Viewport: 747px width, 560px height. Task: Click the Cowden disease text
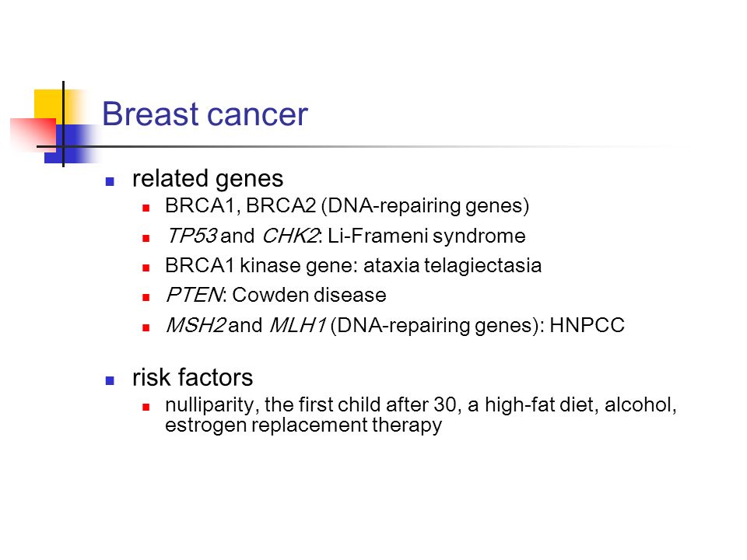[x=309, y=296]
